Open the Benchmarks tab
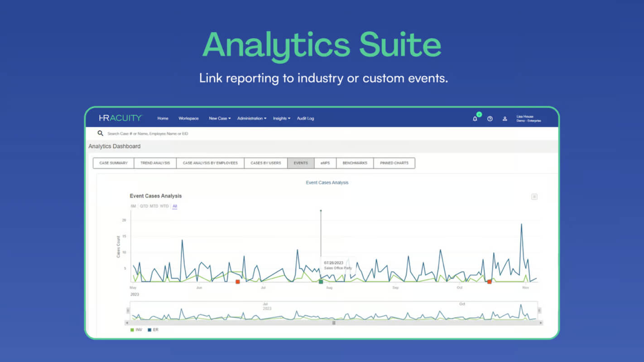The width and height of the screenshot is (644, 362). pyautogui.click(x=355, y=163)
